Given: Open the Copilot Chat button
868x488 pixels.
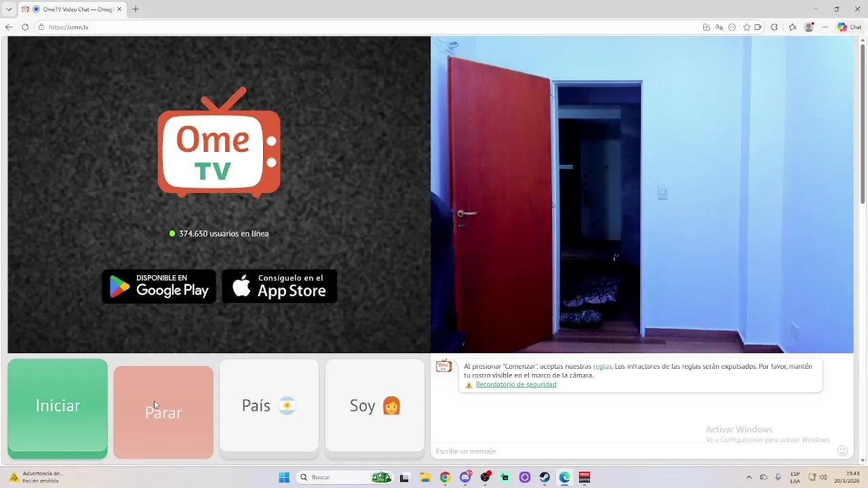Looking at the screenshot, I should pyautogui.click(x=850, y=27).
